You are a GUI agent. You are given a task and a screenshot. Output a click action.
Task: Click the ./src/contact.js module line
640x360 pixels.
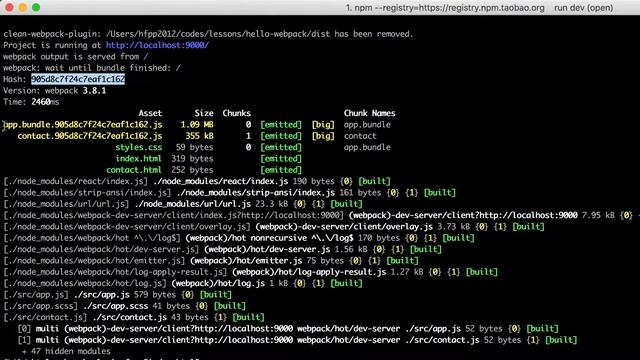pyautogui.click(x=134, y=317)
